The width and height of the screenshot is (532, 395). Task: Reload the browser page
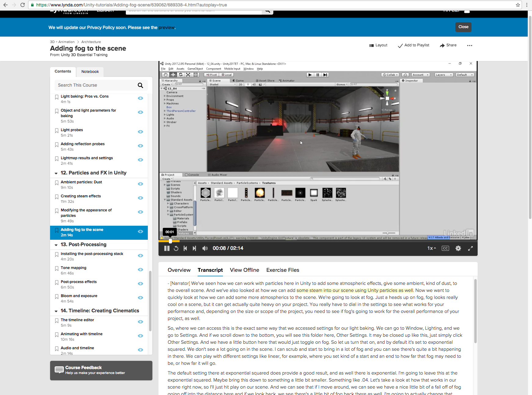(x=23, y=5)
